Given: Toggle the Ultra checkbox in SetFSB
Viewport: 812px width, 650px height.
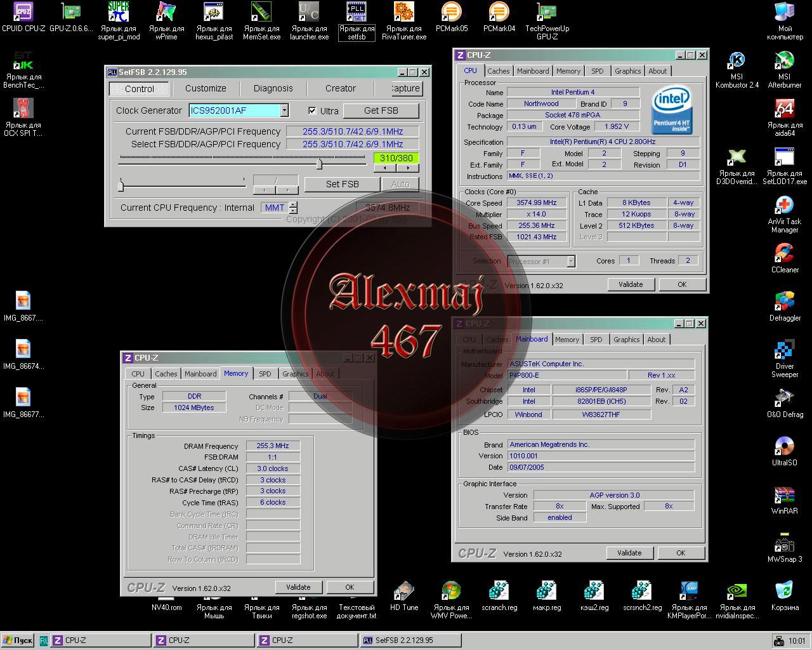Looking at the screenshot, I should [x=312, y=110].
